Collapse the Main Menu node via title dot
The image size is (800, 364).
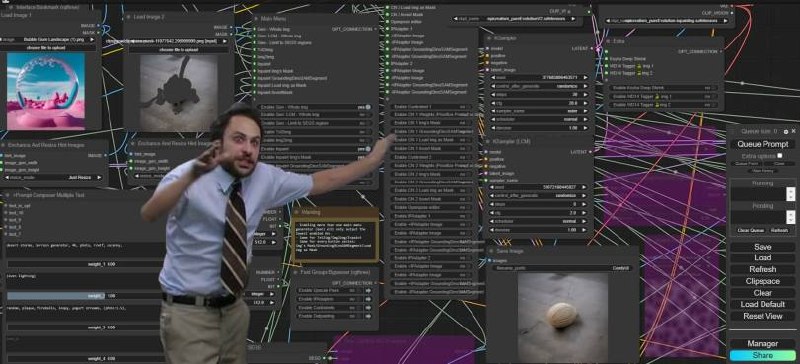(256, 19)
